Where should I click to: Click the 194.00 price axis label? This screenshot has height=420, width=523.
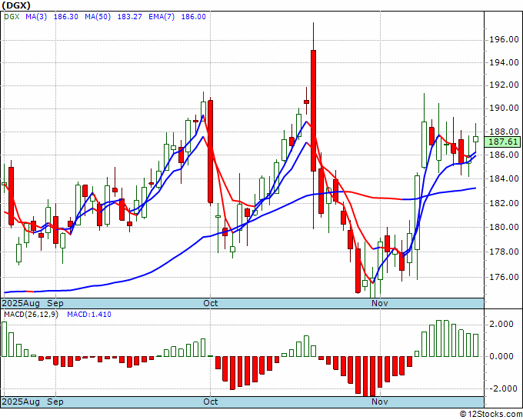[504, 62]
